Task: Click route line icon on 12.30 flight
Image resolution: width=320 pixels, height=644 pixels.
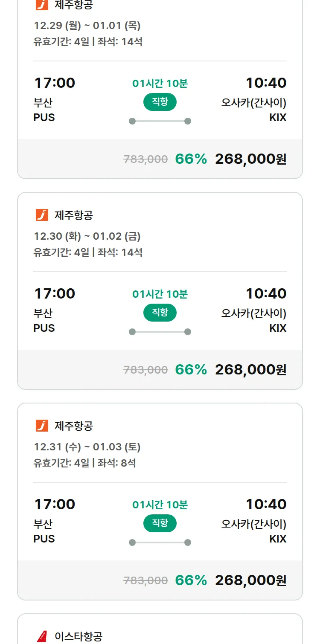Action: pyautogui.click(x=160, y=332)
